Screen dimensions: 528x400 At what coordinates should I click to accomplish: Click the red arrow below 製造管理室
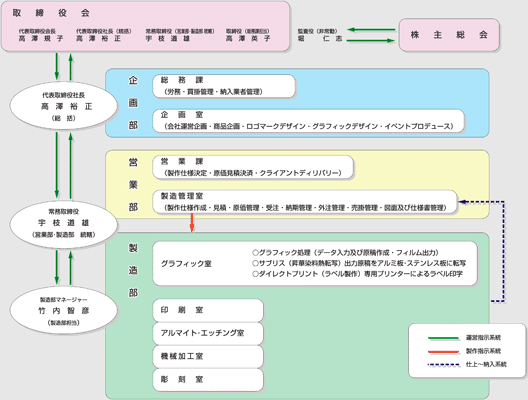(192, 222)
